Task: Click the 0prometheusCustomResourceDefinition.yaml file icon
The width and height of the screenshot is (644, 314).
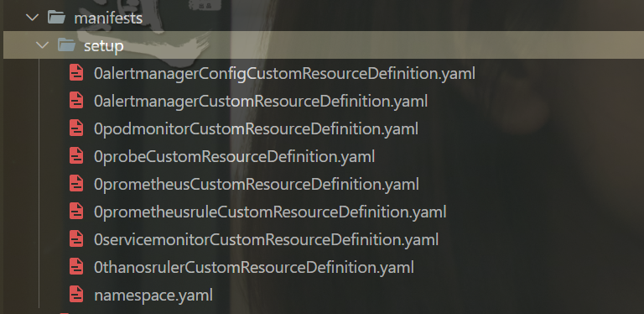Action: coord(76,184)
